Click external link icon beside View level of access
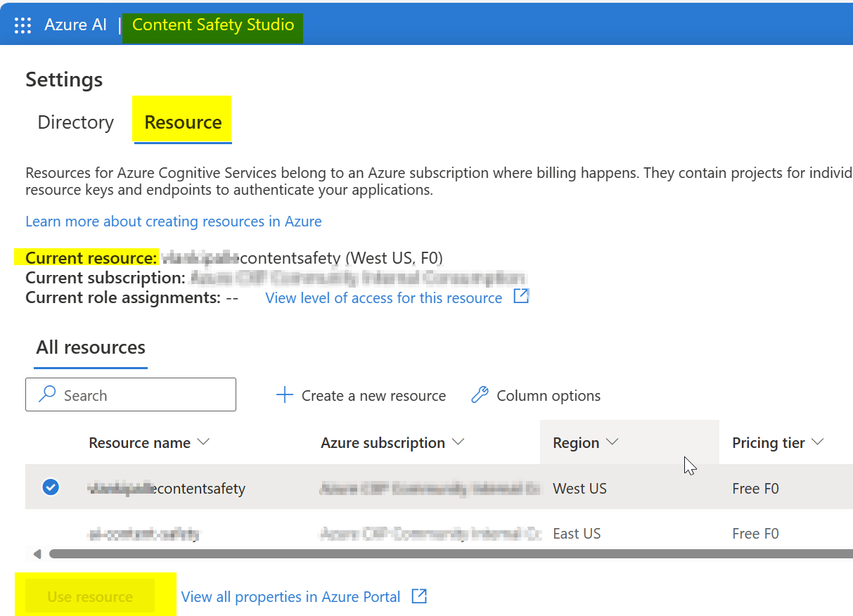Viewport: 853px width, 616px height. coord(521,297)
